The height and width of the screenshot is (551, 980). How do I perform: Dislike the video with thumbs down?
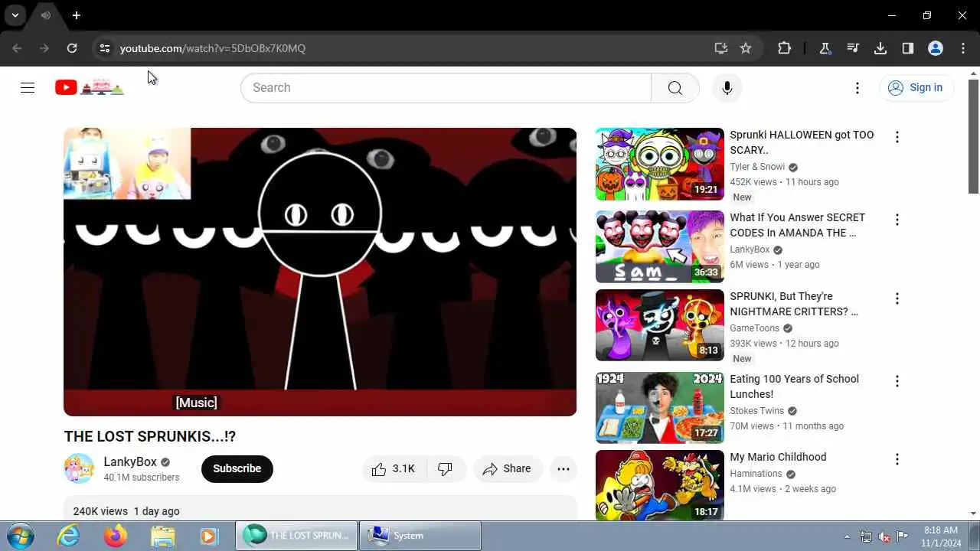click(x=446, y=469)
